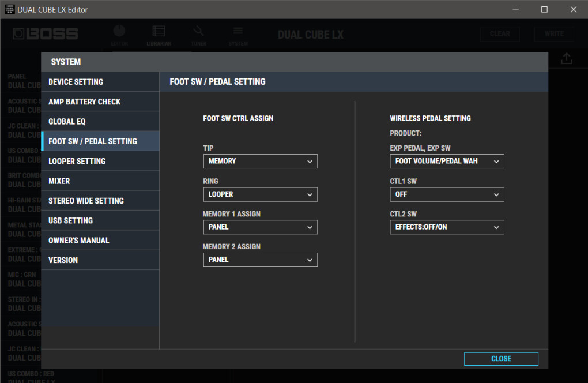Expand the MEMORY 2 ASSIGN dropdown
The height and width of the screenshot is (383, 588).
point(260,260)
